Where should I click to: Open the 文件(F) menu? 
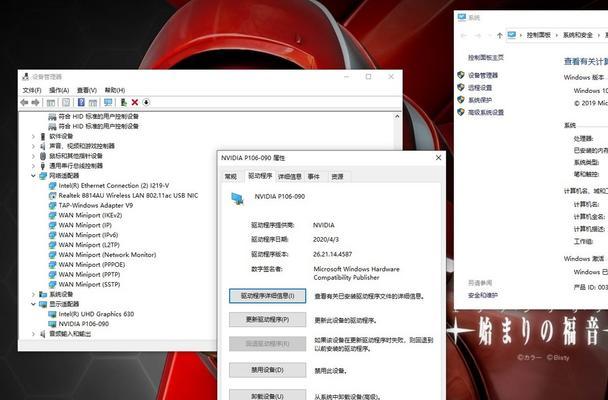tap(32, 90)
